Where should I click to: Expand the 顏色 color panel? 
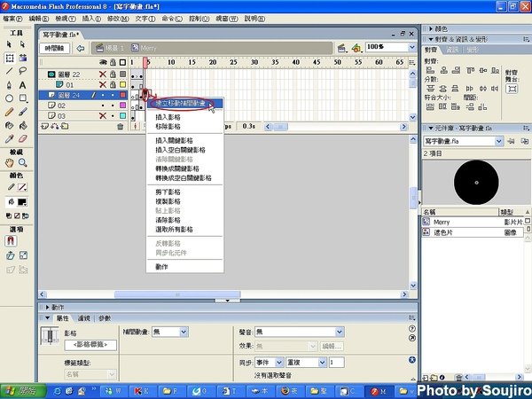click(x=431, y=29)
